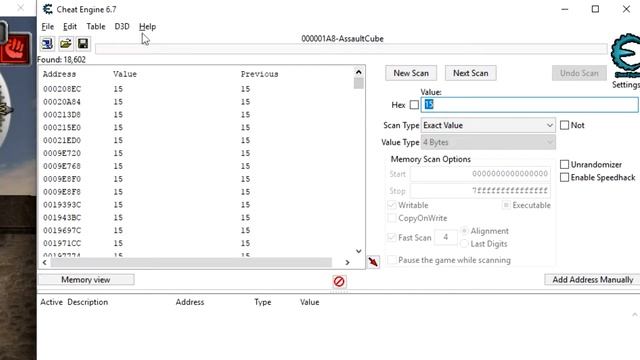Click process name 000001A8-AssaultCube

click(x=342, y=39)
